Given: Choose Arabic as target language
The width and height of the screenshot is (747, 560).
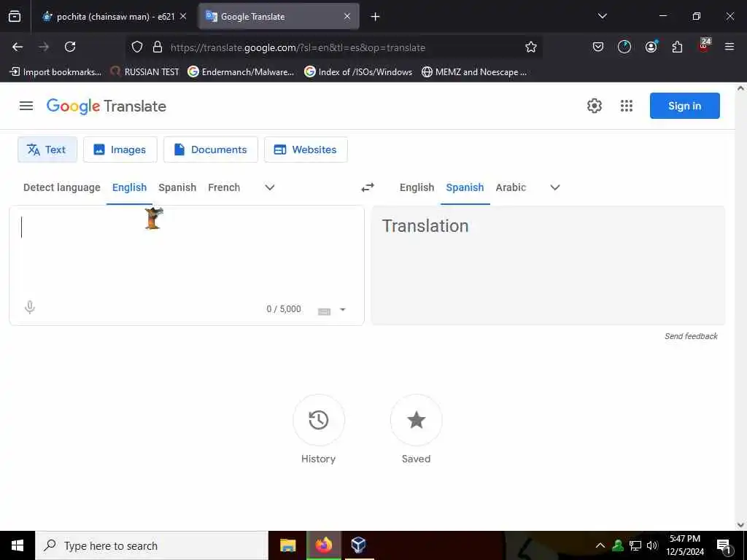Looking at the screenshot, I should 511,187.
